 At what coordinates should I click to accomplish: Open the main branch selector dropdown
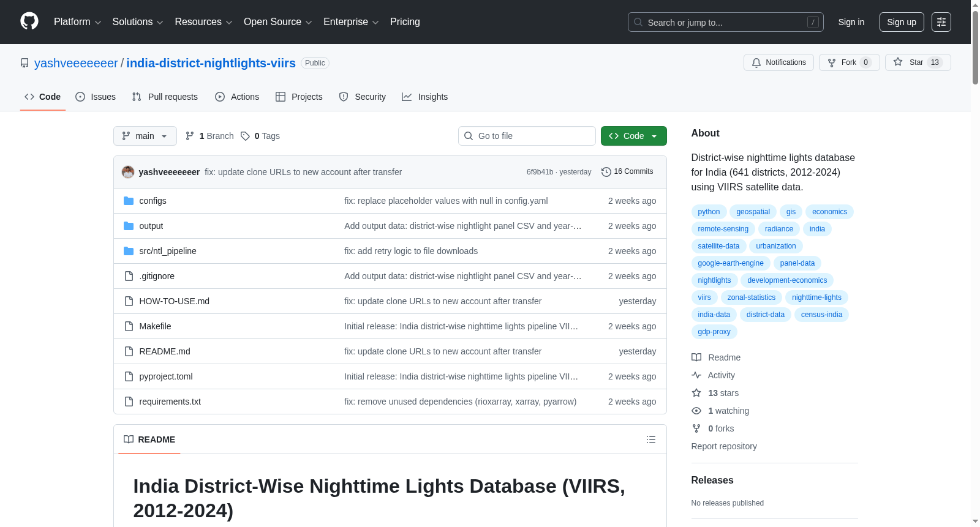pyautogui.click(x=145, y=136)
